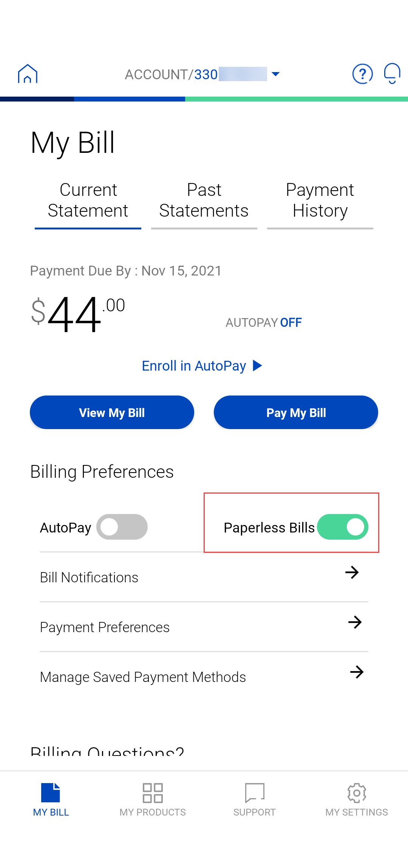This screenshot has height=868, width=408.
Task: Tap the My Bill document icon
Action: [51, 793]
